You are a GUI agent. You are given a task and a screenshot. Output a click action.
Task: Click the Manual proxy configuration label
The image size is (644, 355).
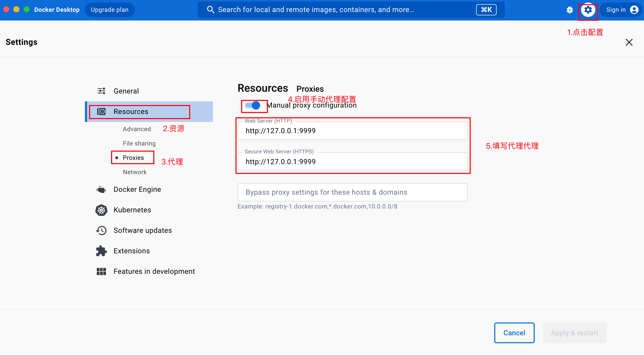(x=312, y=105)
